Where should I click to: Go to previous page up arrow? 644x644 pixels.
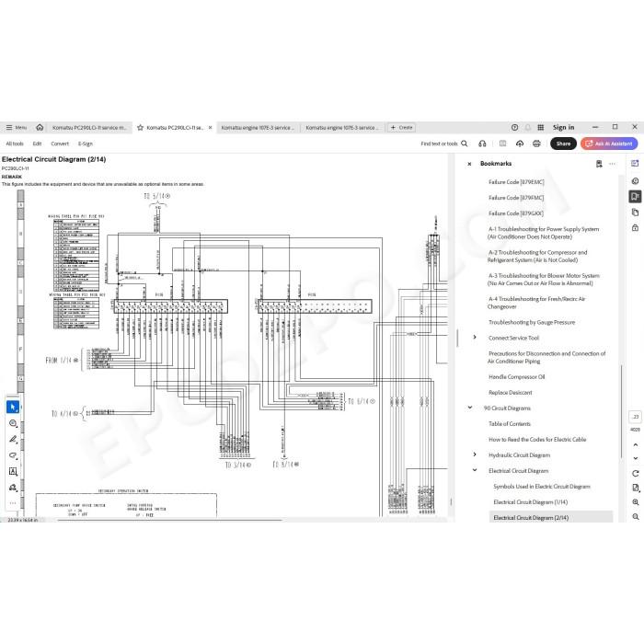click(x=636, y=444)
